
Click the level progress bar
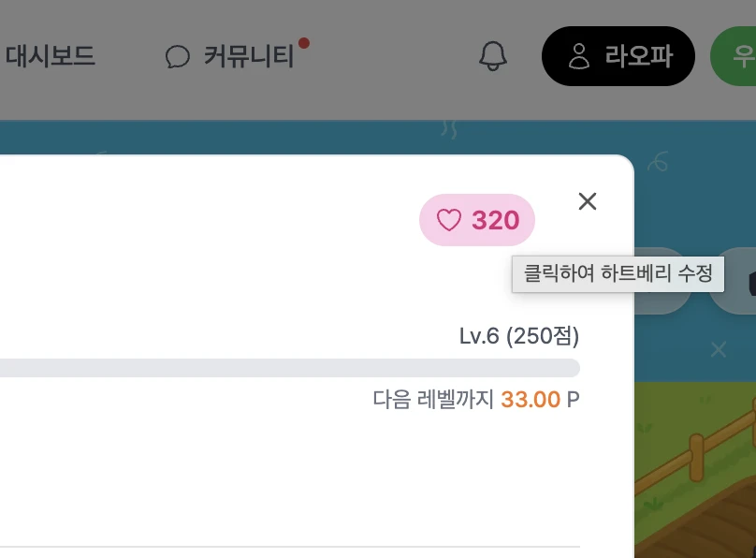pyautogui.click(x=289, y=368)
